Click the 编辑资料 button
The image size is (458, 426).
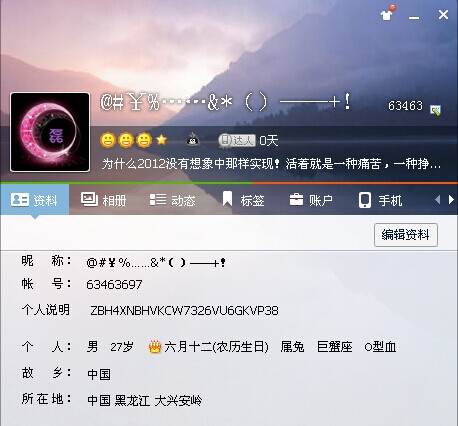point(406,235)
